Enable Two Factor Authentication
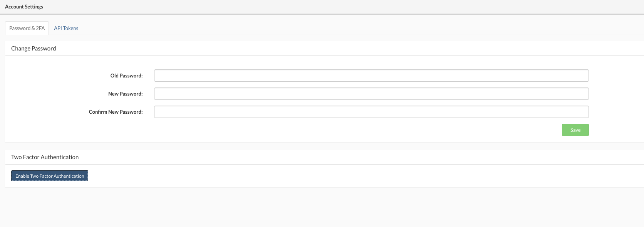644x227 pixels. click(x=50, y=176)
